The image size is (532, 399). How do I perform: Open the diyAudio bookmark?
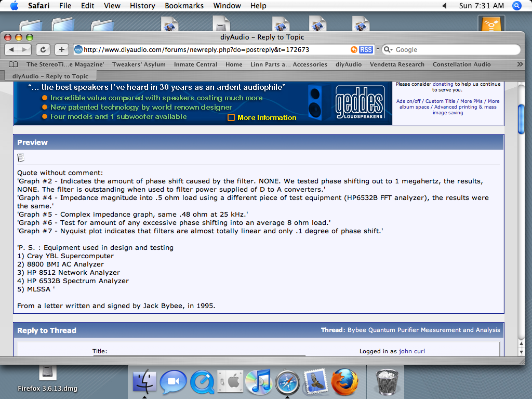click(x=349, y=64)
